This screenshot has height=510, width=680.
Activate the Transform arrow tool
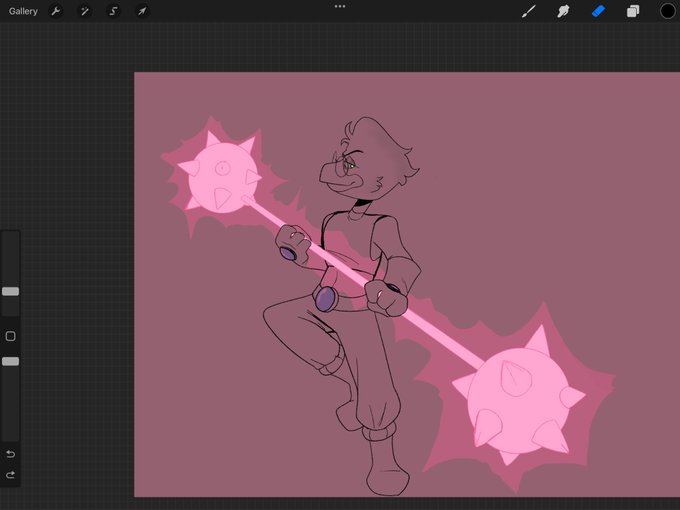pyautogui.click(x=142, y=11)
